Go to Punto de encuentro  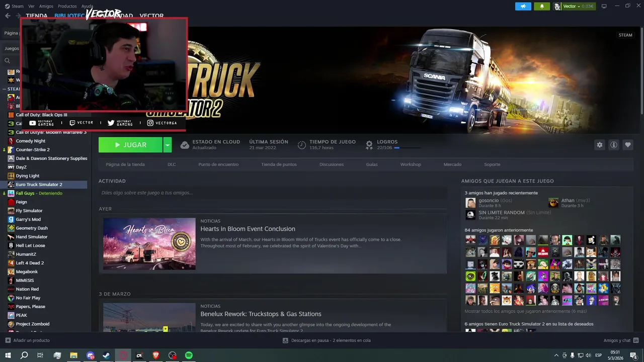(x=218, y=164)
